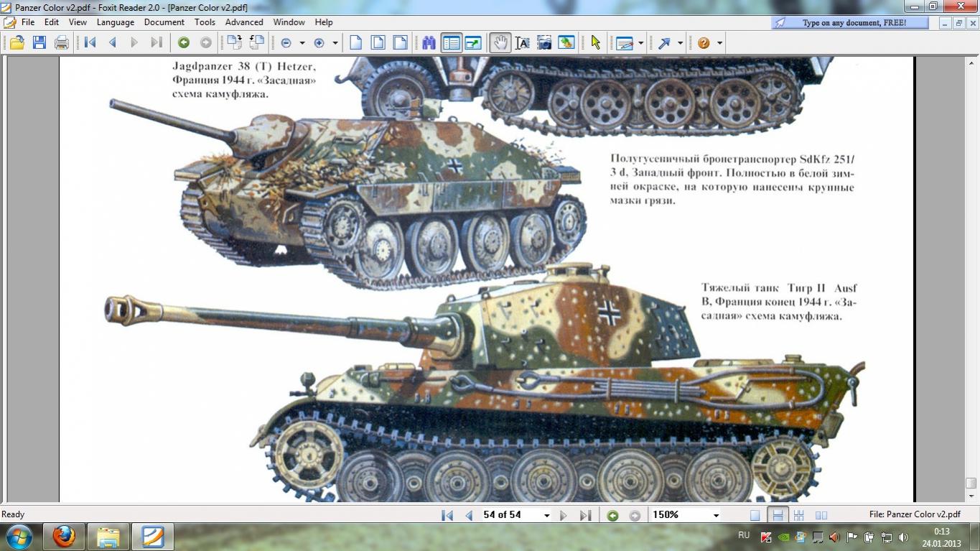Image resolution: width=980 pixels, height=551 pixels.
Task: Click the full screen mode icon
Action: coord(473,43)
